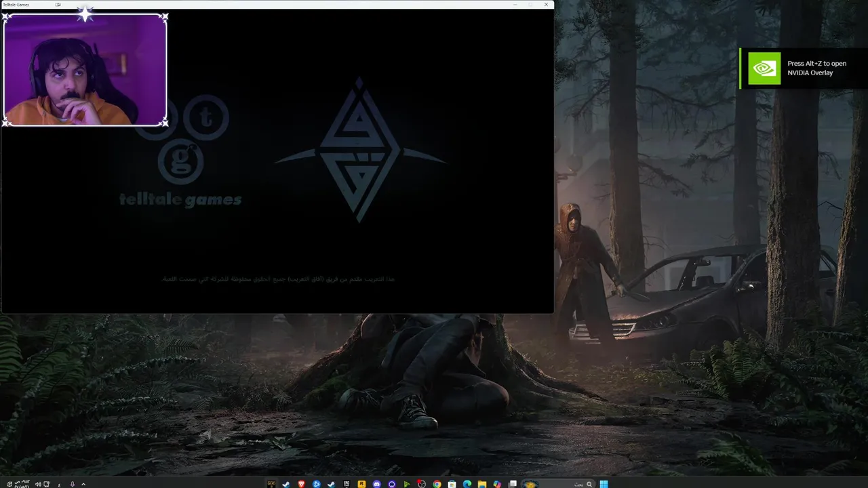Click the running game icon on taskbar
Viewport: 868px width, 488px height.
click(271, 484)
